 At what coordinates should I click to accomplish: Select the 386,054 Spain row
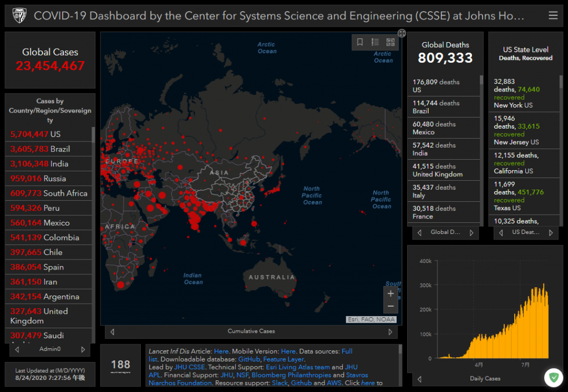[49, 267]
